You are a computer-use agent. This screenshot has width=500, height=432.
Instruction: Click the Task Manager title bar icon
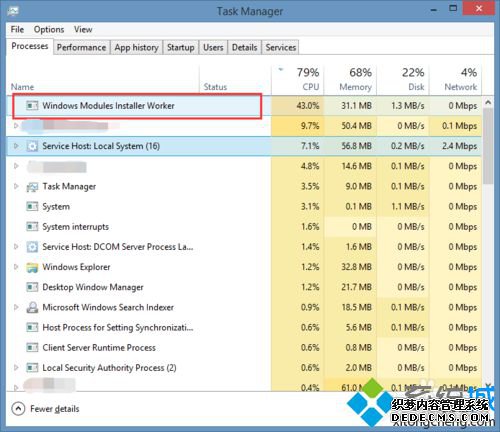[13, 11]
